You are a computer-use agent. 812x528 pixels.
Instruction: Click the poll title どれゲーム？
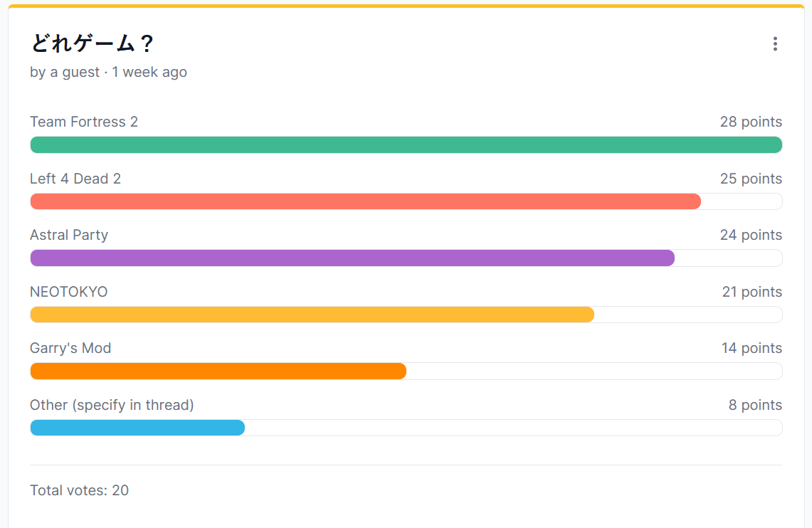click(x=92, y=44)
